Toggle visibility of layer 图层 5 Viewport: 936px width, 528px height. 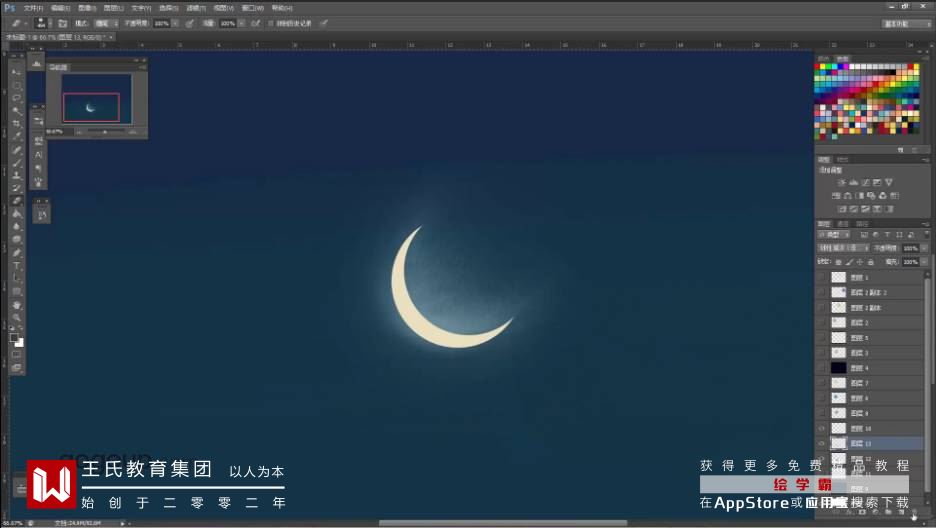pos(821,338)
